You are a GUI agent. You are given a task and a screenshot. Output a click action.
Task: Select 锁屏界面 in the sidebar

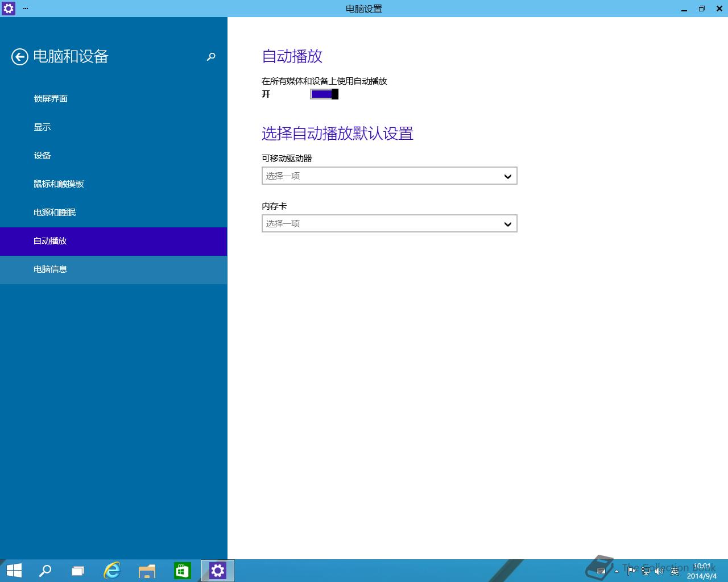click(x=113, y=99)
